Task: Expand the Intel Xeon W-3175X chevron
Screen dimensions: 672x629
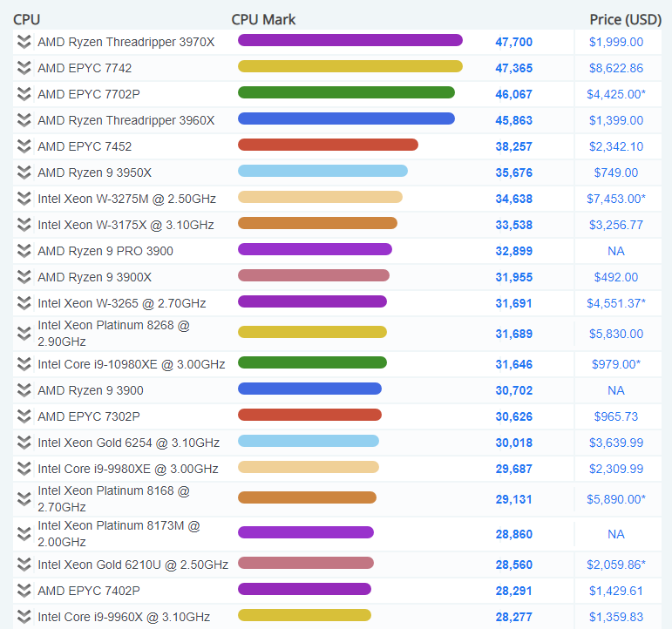Action: [24, 225]
